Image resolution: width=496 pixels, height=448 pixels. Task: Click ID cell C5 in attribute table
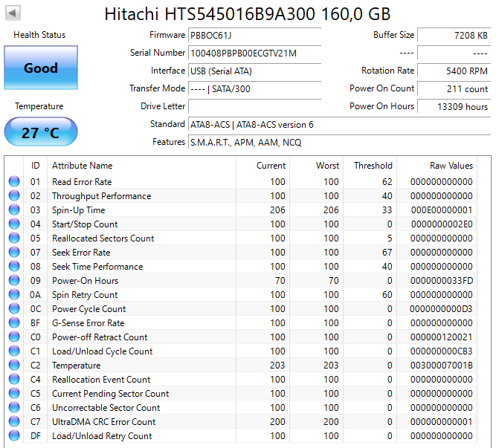[36, 393]
